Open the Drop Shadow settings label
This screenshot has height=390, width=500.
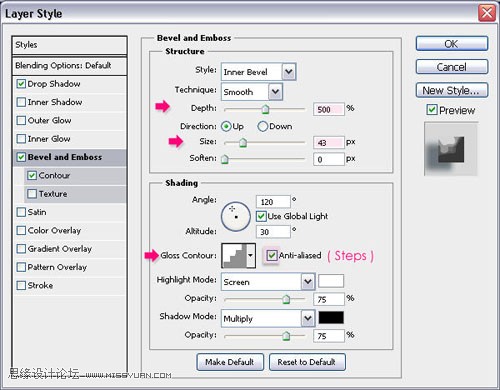click(54, 84)
